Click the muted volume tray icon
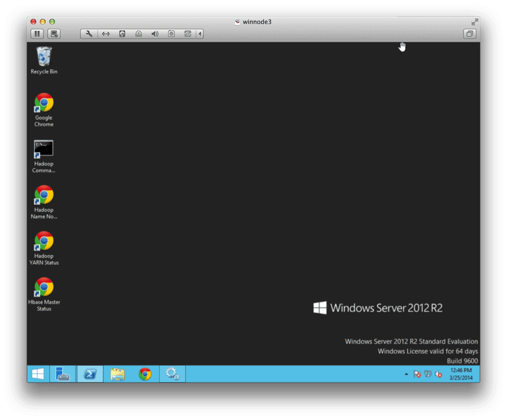 (x=439, y=374)
